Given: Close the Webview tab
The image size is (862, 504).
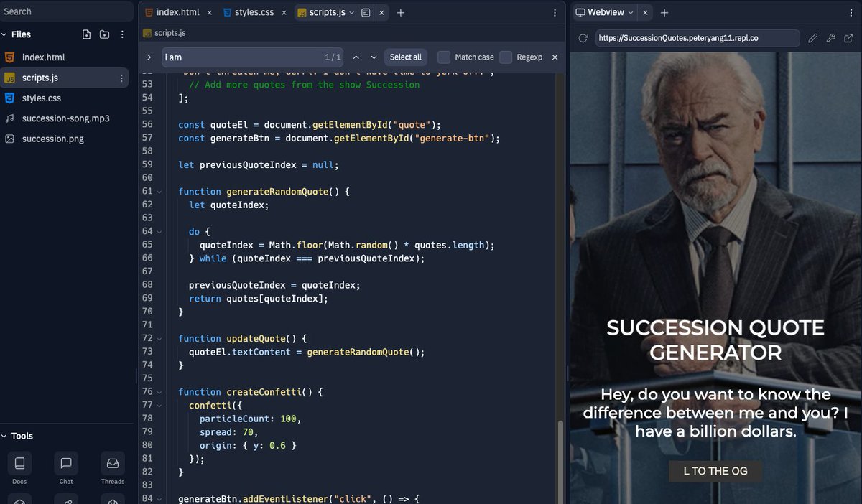Looking at the screenshot, I should click(645, 12).
